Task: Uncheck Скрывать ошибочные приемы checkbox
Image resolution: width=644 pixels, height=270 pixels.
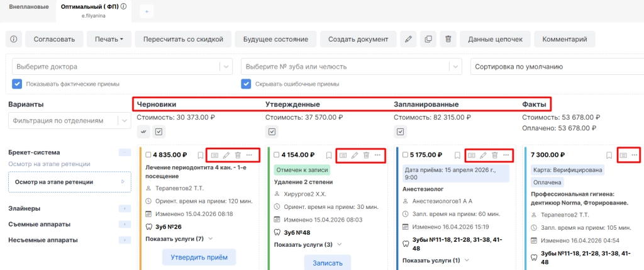Action: tap(246, 84)
